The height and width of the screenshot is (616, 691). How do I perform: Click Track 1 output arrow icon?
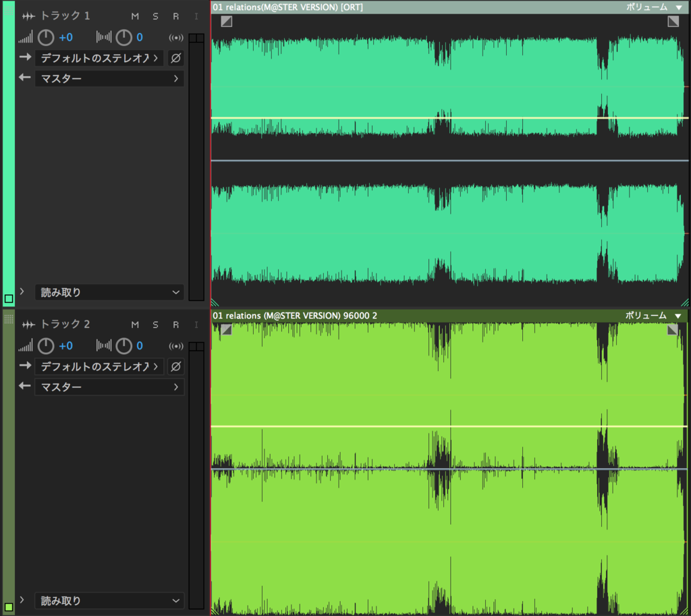tap(25, 77)
